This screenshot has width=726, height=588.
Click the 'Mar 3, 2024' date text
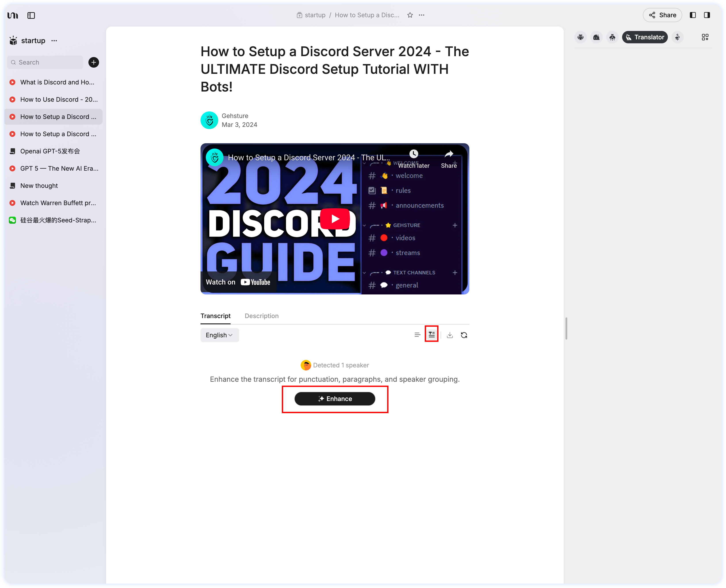tap(239, 125)
